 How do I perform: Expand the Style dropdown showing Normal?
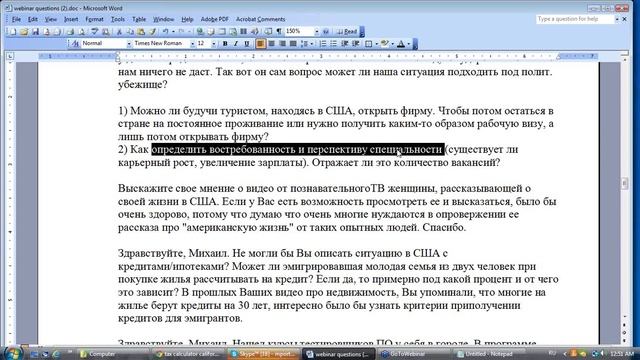pos(129,43)
